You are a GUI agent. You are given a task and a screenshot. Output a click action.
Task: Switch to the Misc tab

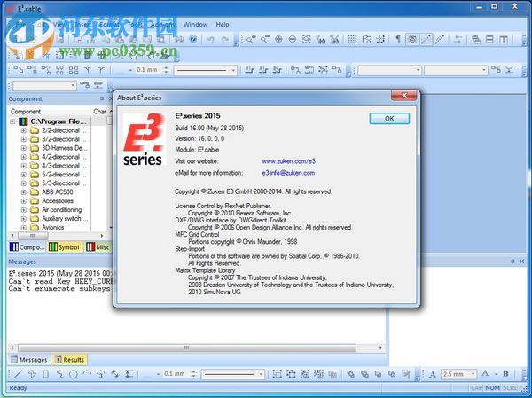pyautogui.click(x=98, y=247)
